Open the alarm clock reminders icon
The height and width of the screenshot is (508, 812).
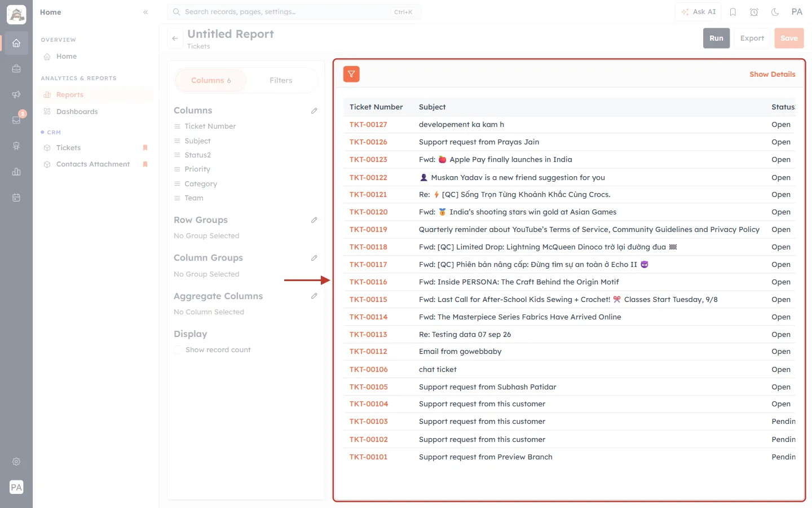click(x=754, y=12)
